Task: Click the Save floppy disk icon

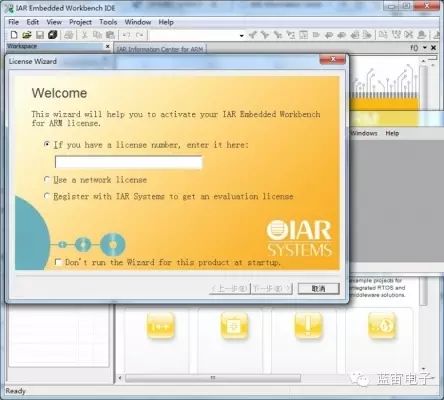Action: coord(40,35)
